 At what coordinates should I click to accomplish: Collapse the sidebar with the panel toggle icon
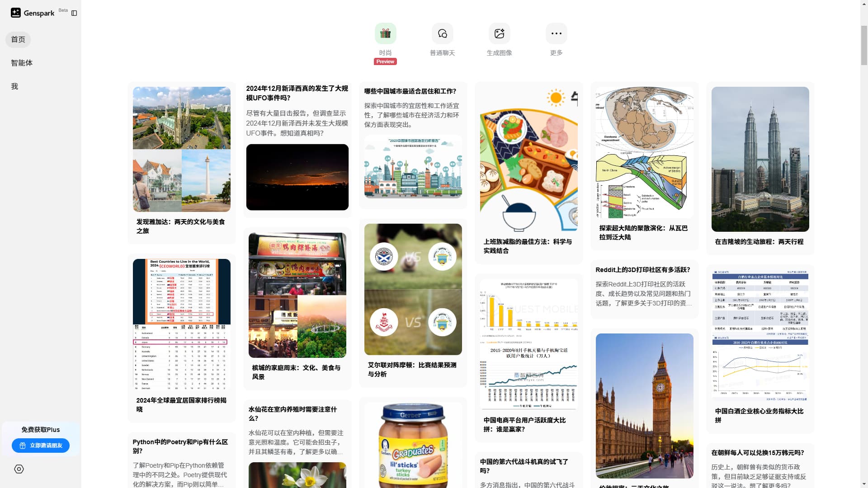tap(74, 13)
